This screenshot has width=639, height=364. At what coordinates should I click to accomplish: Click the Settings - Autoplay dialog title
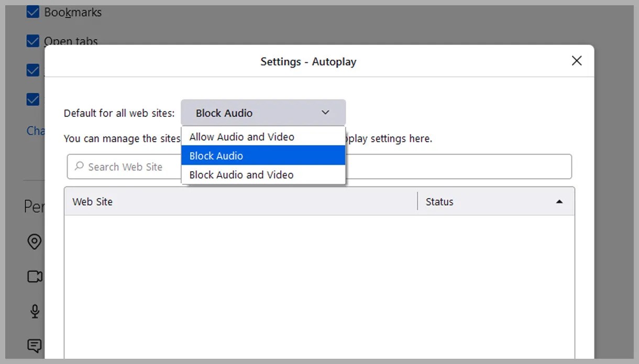(x=308, y=61)
